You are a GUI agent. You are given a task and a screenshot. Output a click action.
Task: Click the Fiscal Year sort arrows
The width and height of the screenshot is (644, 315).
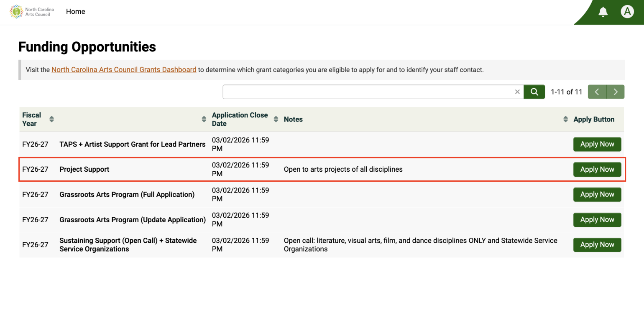51,119
